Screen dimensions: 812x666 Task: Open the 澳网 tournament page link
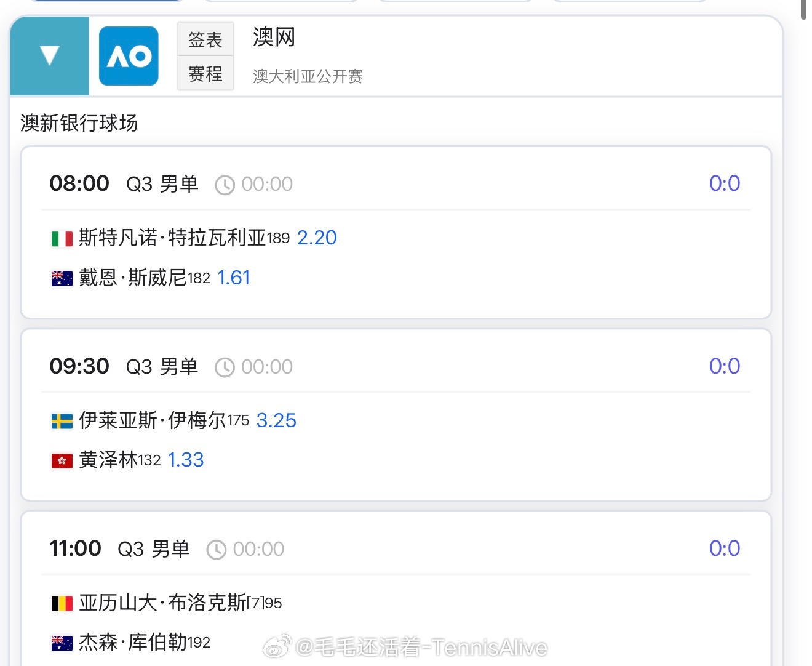pos(273,37)
